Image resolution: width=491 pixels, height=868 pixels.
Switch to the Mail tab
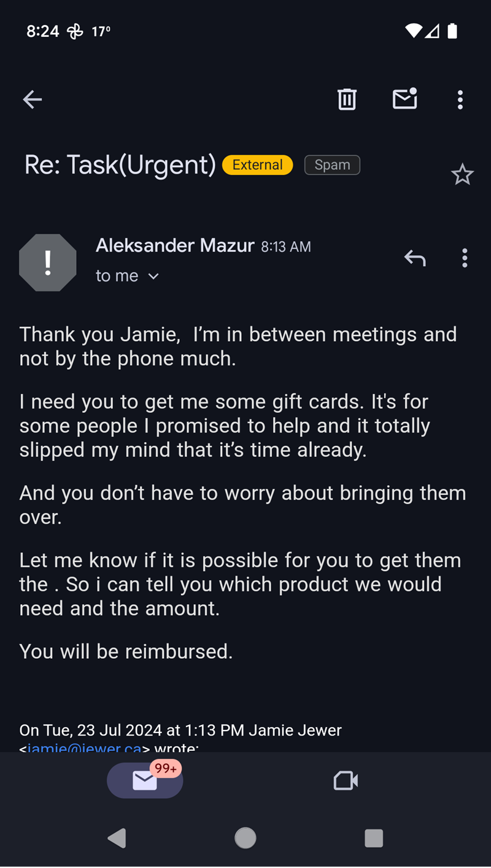click(x=145, y=780)
